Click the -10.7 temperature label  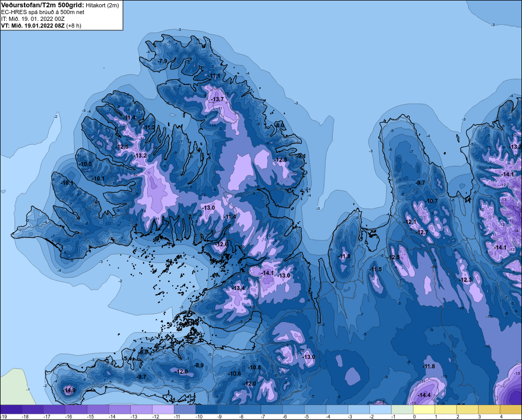(432, 201)
